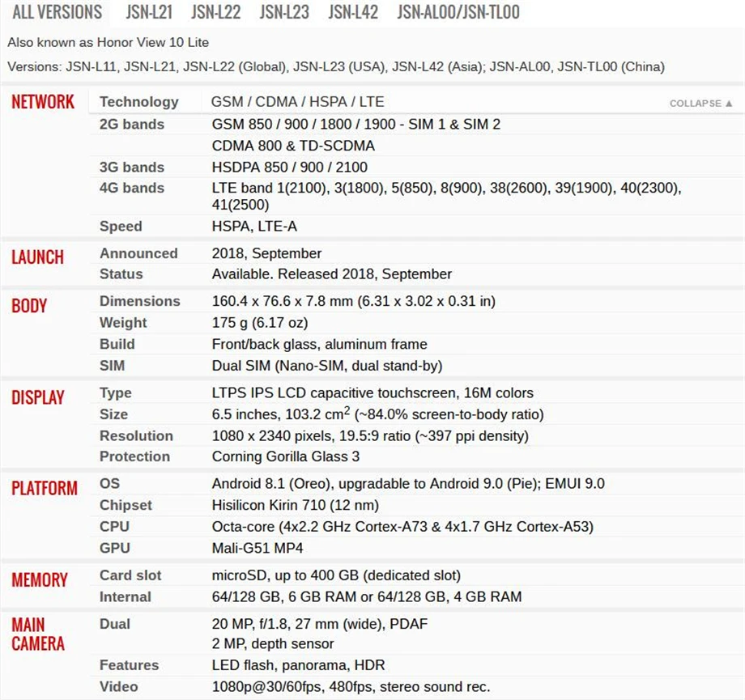Viewport: 745px width, 700px height.
Task: Click the Versions list line
Action: click(x=336, y=67)
